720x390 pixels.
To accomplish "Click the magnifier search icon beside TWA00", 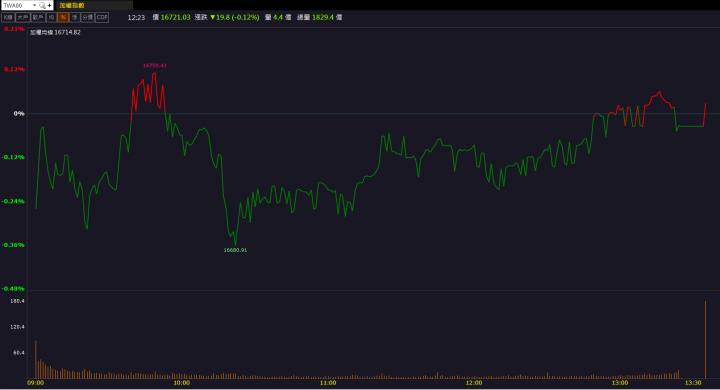I will coord(42,6).
